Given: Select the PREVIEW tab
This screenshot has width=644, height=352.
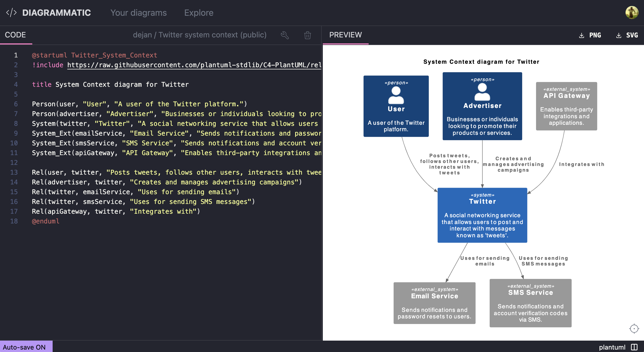Looking at the screenshot, I should (345, 35).
